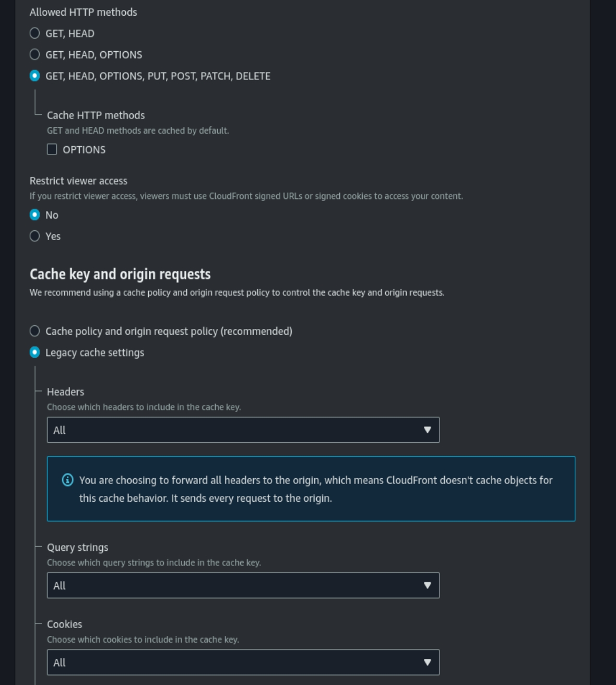Click the Cache key and origin requests heading

coord(120,274)
